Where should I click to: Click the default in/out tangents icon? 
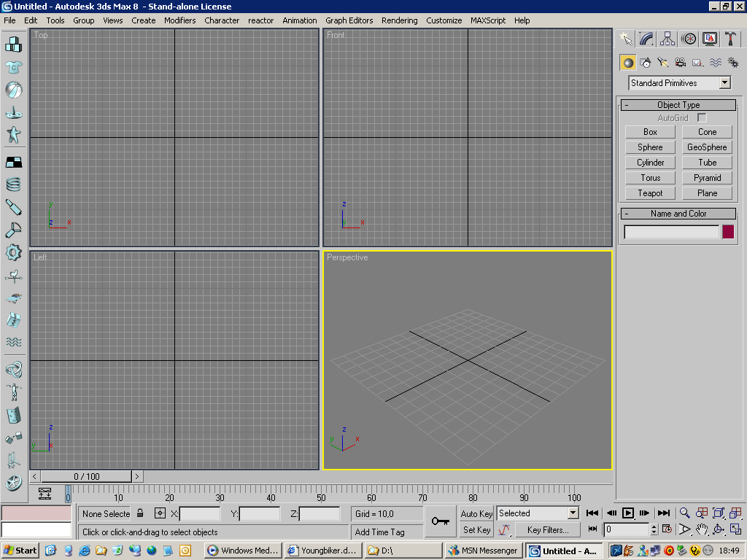point(505,529)
